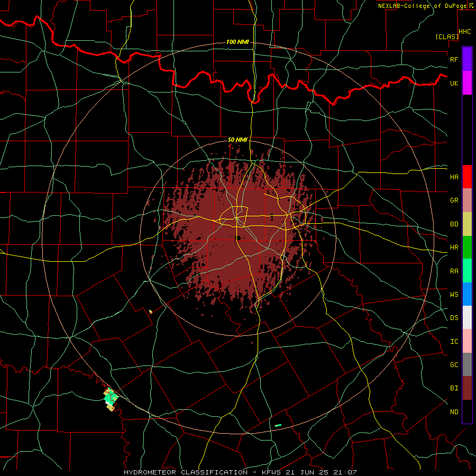Click the "50 NMI" range ring label
476x476 pixels.
tap(237, 140)
